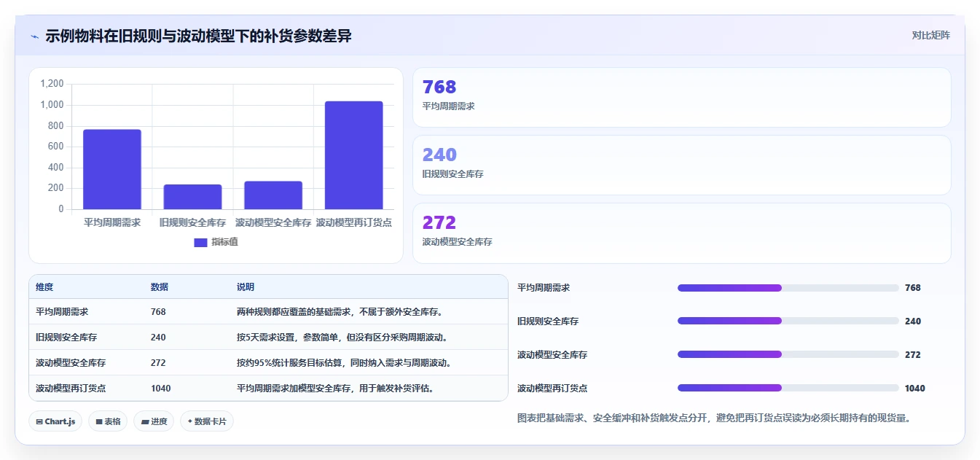The image size is (980, 460).
Task: Click the 波动模型再订货点 bar in the chart
Action: point(354,155)
